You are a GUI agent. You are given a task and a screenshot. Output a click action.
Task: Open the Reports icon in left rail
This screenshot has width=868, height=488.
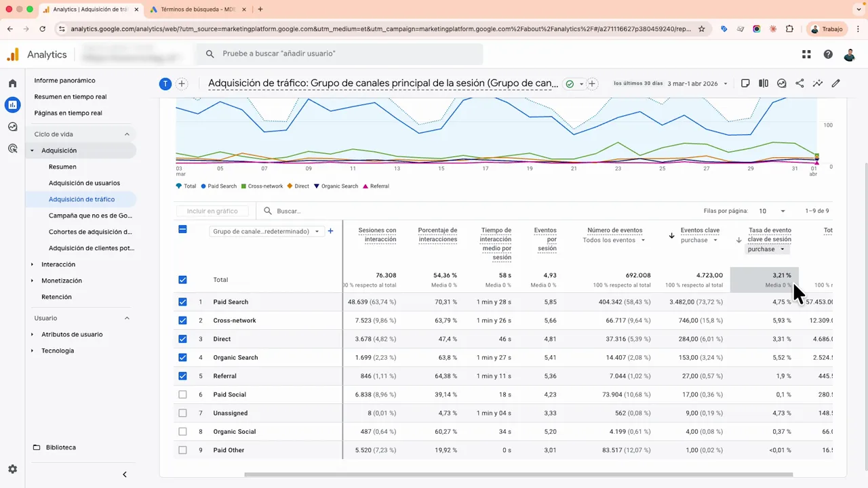point(12,105)
